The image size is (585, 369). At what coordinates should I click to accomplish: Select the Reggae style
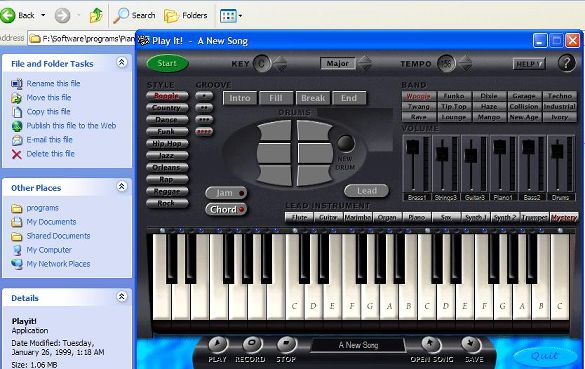(167, 191)
